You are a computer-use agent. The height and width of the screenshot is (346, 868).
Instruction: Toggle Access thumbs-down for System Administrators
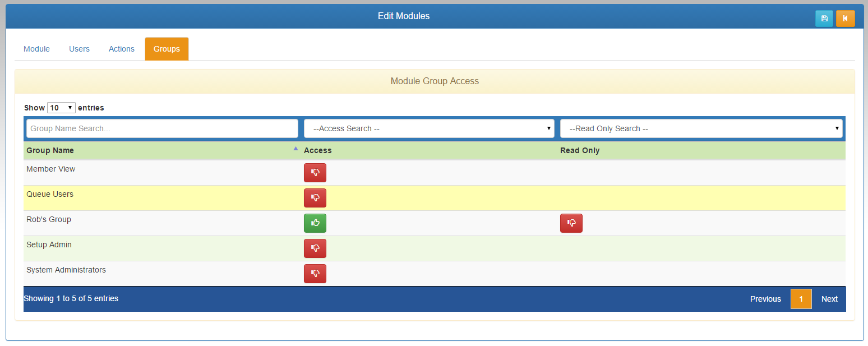315,274
